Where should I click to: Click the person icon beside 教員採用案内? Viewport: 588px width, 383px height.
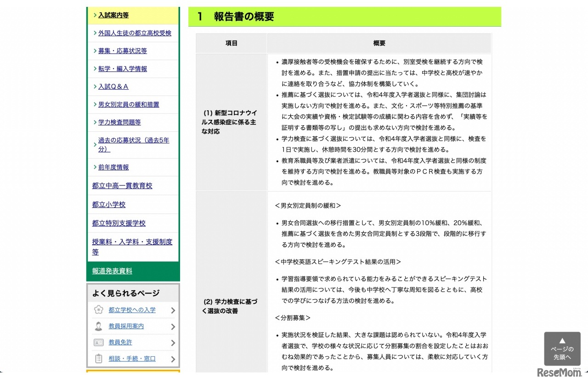coord(98,327)
